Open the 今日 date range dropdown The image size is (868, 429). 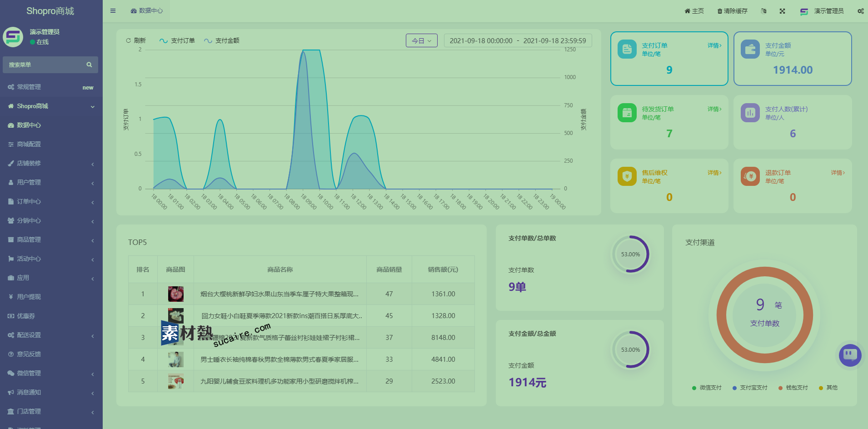tap(421, 41)
